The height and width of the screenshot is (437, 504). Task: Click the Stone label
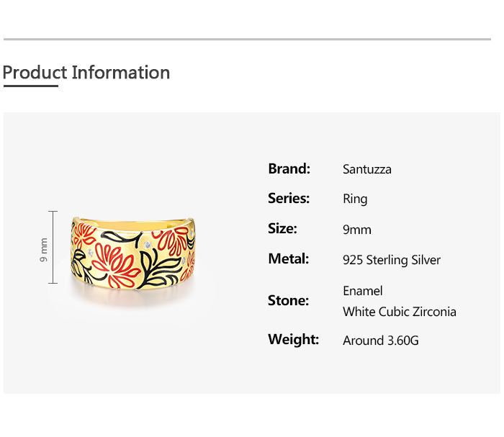[288, 300]
